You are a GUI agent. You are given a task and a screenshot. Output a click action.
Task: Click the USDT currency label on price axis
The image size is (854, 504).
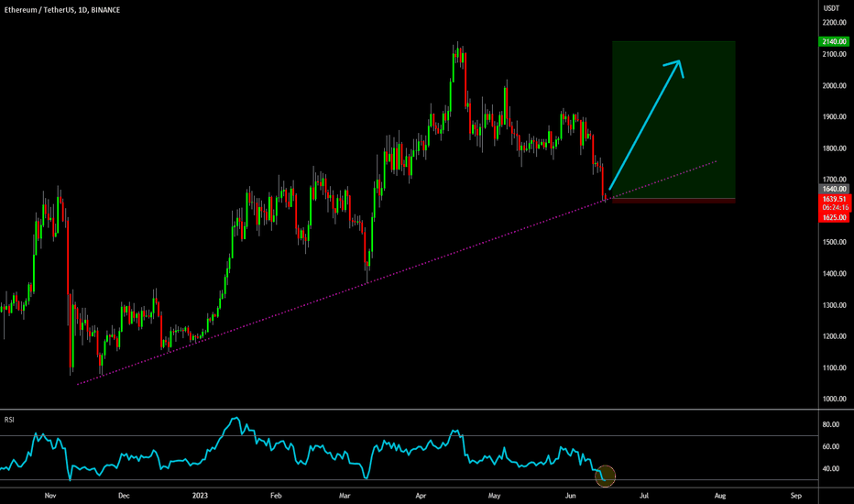[x=831, y=8]
